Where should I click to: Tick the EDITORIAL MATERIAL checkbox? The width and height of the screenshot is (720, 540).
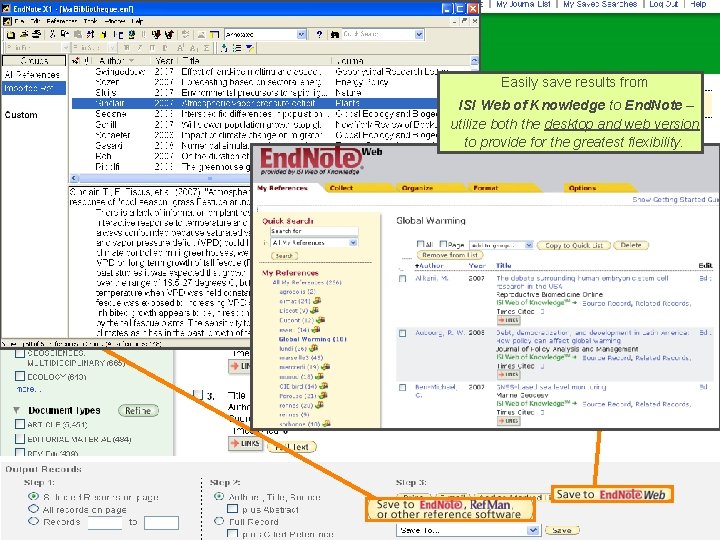pyautogui.click(x=20, y=439)
